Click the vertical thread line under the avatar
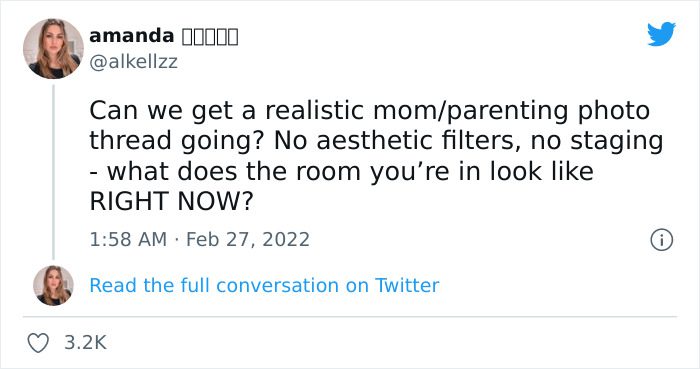Image resolution: width=700 pixels, height=369 pixels. tap(53, 172)
